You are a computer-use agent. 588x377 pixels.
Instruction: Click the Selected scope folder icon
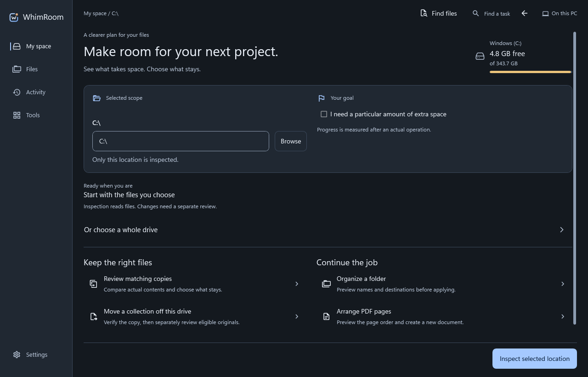[96, 98]
